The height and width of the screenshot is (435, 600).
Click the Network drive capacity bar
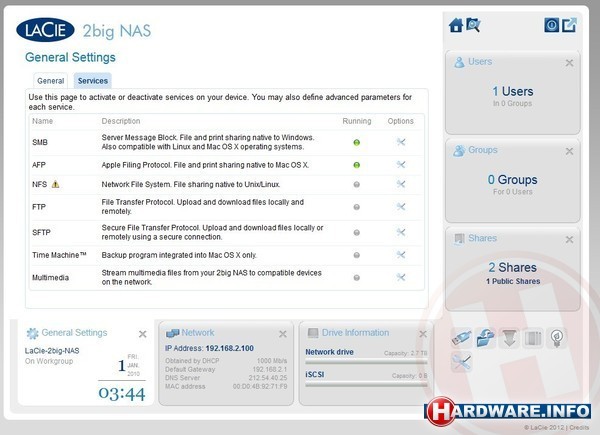[366, 362]
